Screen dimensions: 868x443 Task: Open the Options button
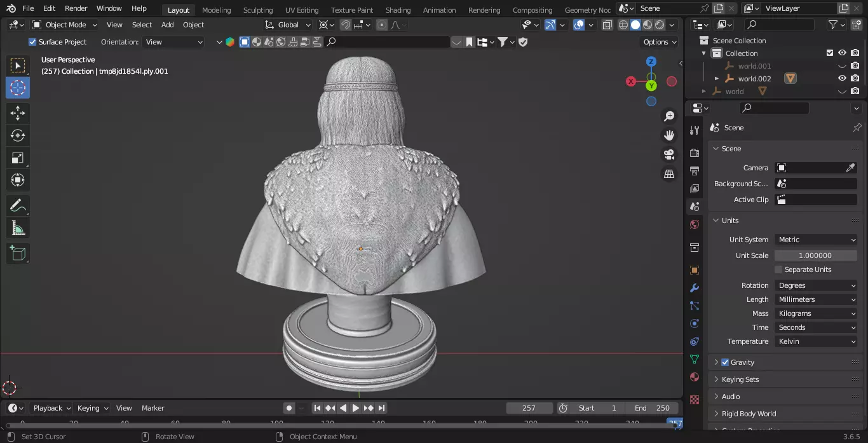pos(660,42)
